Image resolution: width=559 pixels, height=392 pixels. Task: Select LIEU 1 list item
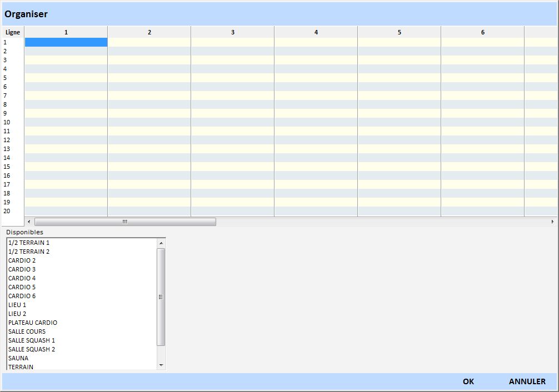[x=17, y=305]
